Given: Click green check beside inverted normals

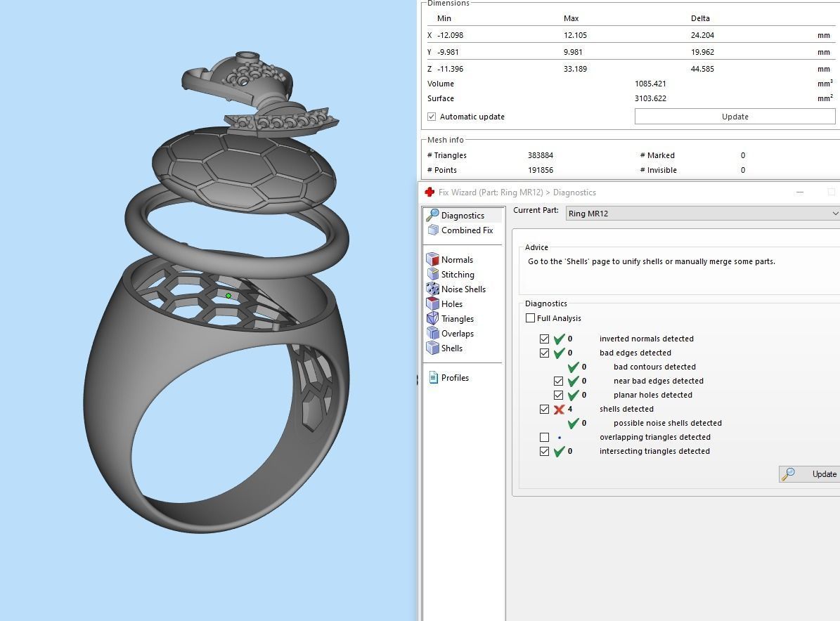Looking at the screenshot, I should click(x=559, y=339).
